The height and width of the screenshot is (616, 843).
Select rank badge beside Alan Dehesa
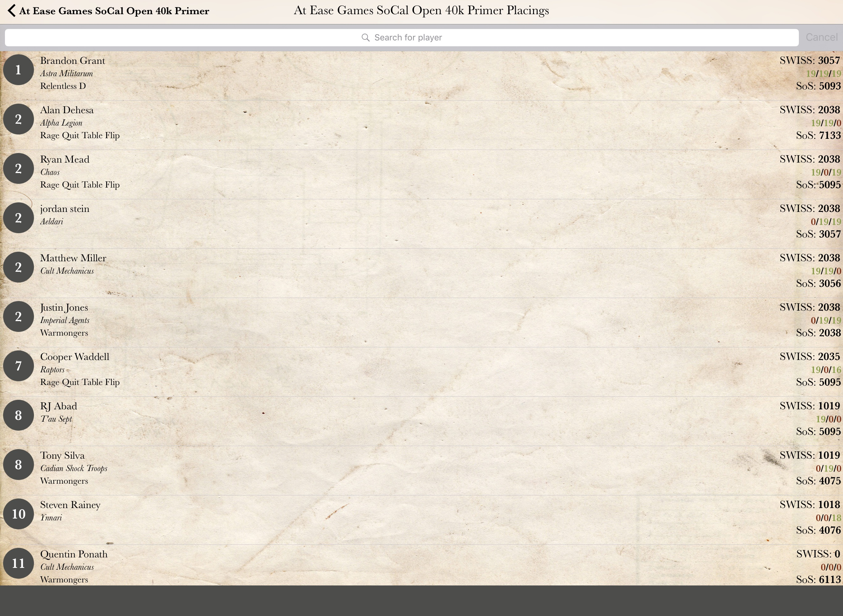(x=18, y=119)
